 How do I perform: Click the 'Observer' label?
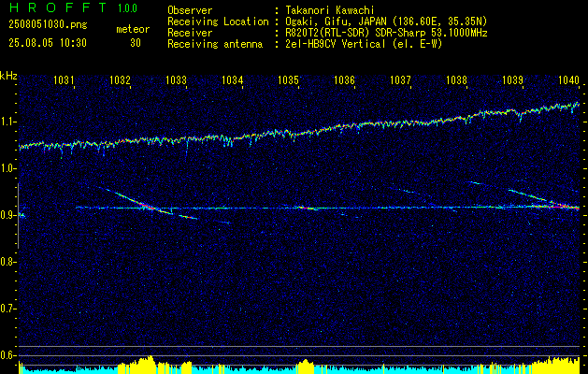190,10
